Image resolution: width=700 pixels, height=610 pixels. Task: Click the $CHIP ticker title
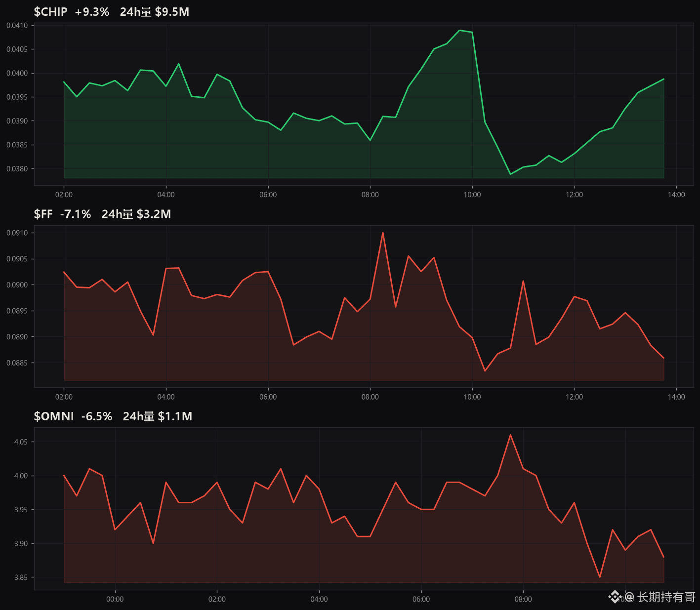pyautogui.click(x=50, y=12)
